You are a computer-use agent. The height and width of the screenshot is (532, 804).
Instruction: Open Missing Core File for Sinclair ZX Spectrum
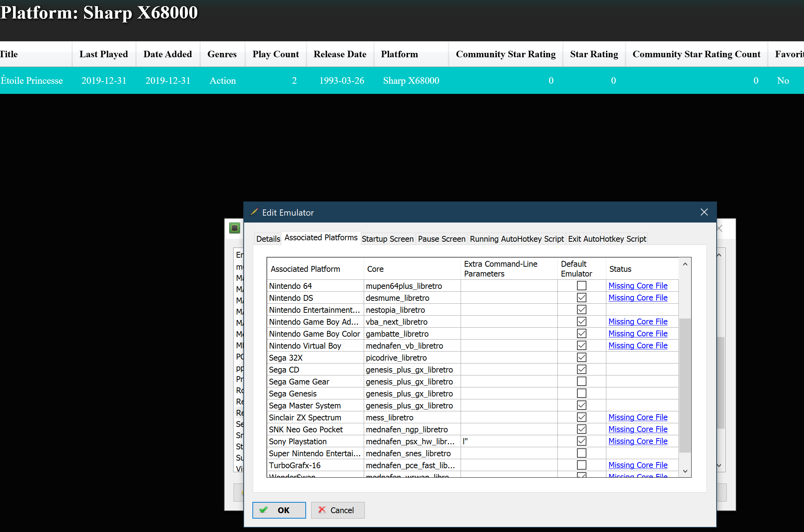point(638,417)
